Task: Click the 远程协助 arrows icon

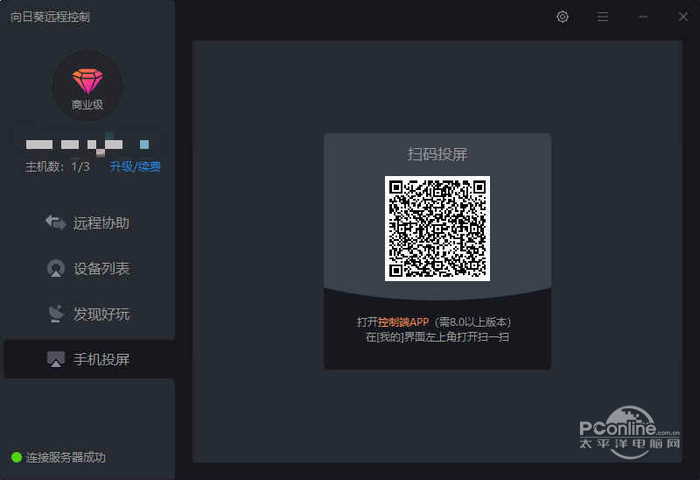Action: point(56,222)
